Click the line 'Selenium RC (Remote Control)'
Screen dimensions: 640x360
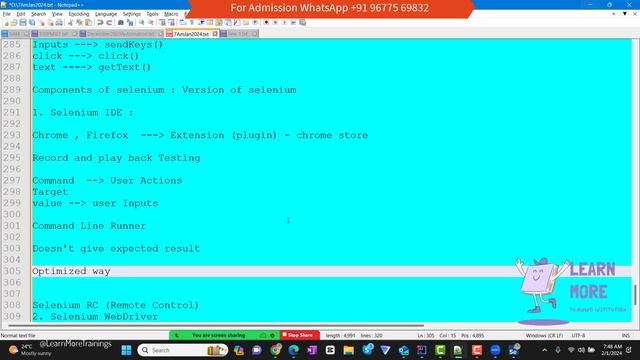tap(116, 305)
